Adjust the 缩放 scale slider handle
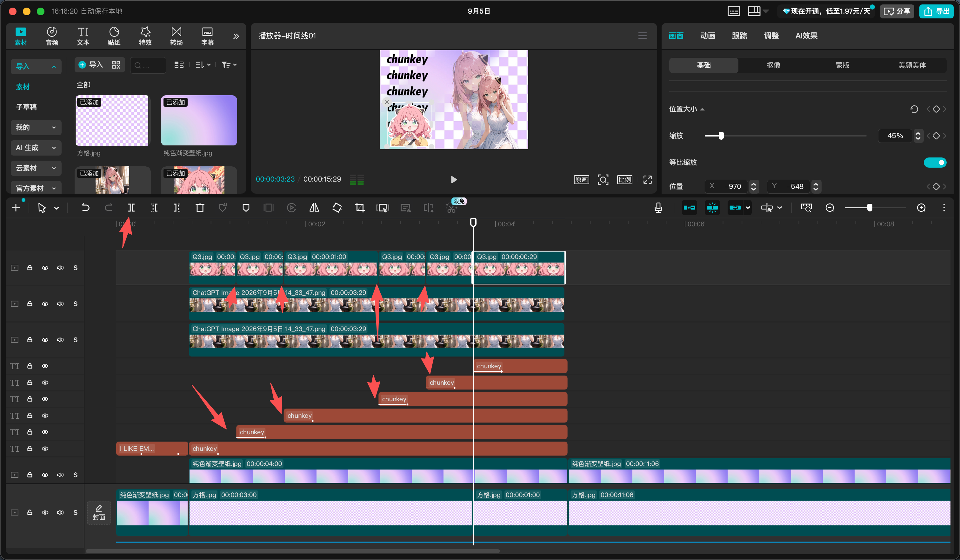The width and height of the screenshot is (960, 560). pos(721,136)
